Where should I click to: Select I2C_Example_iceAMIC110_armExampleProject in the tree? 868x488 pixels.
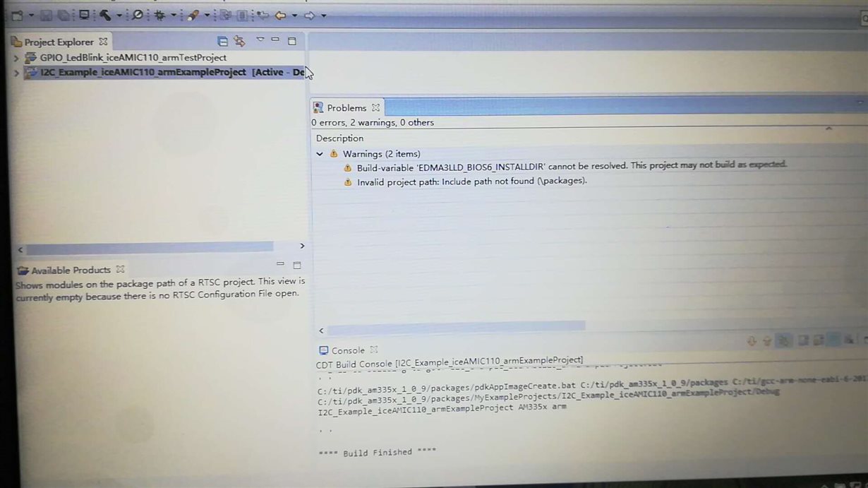pyautogui.click(x=143, y=72)
